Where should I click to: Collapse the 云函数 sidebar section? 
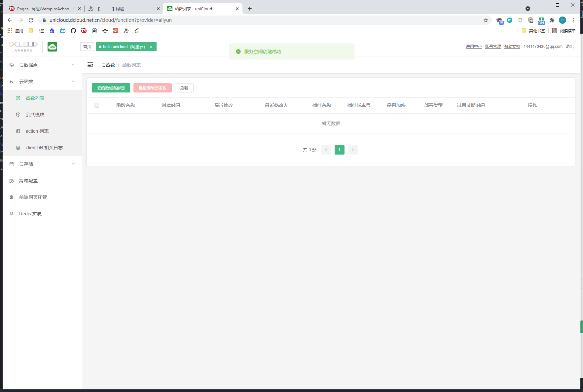point(42,82)
